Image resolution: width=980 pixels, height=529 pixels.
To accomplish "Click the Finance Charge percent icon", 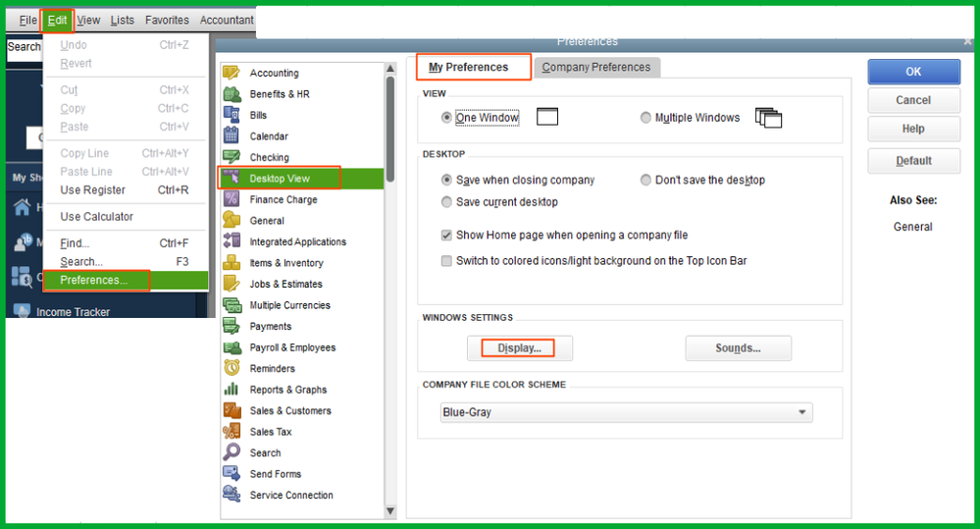I will pyautogui.click(x=232, y=199).
